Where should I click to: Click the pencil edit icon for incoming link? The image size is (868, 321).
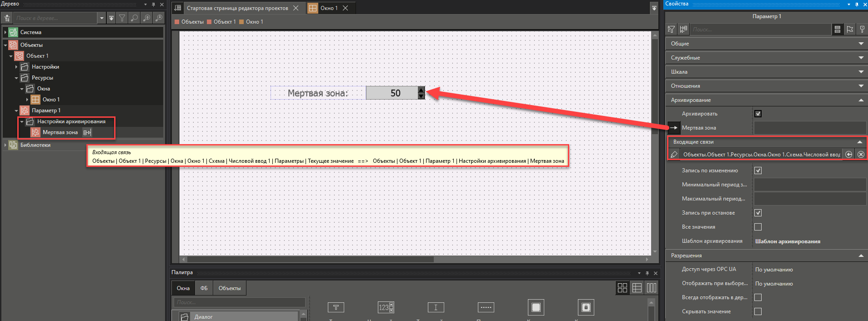[x=674, y=155]
